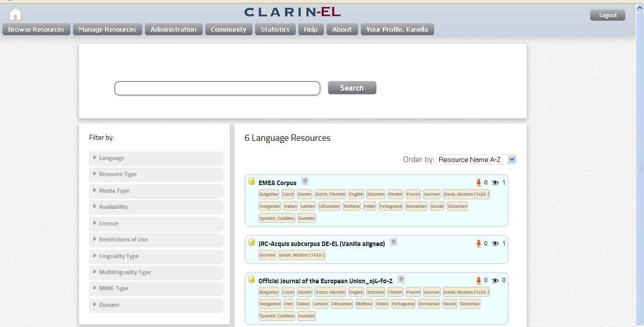The image size is (644, 327).
Task: Click the Romanian tag in Official Journal
Action: point(429,304)
